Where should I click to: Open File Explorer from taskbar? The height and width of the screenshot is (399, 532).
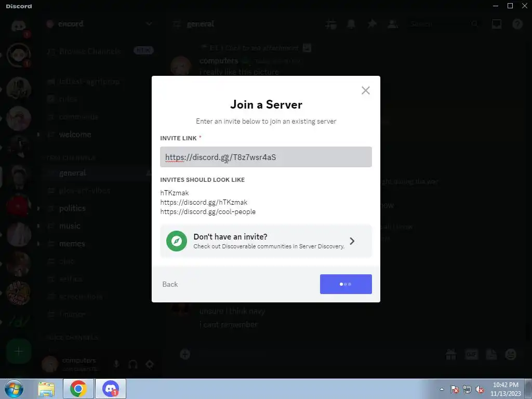pyautogui.click(x=46, y=389)
